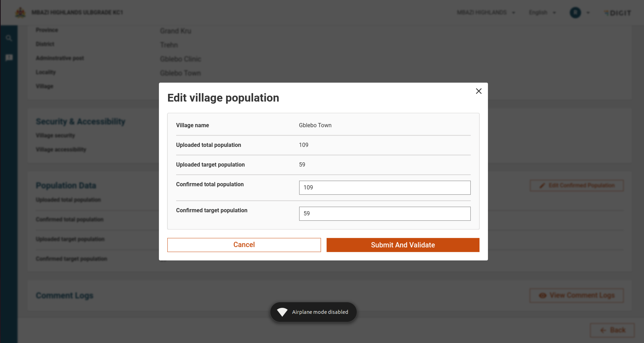Click the back arrow icon
Viewport: 644px width, 343px height.
point(603,330)
